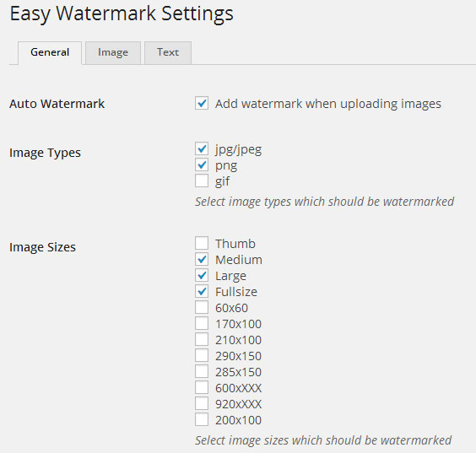The image size is (476, 453).
Task: Enable watermark for 600xXXX size
Action: 202,388
